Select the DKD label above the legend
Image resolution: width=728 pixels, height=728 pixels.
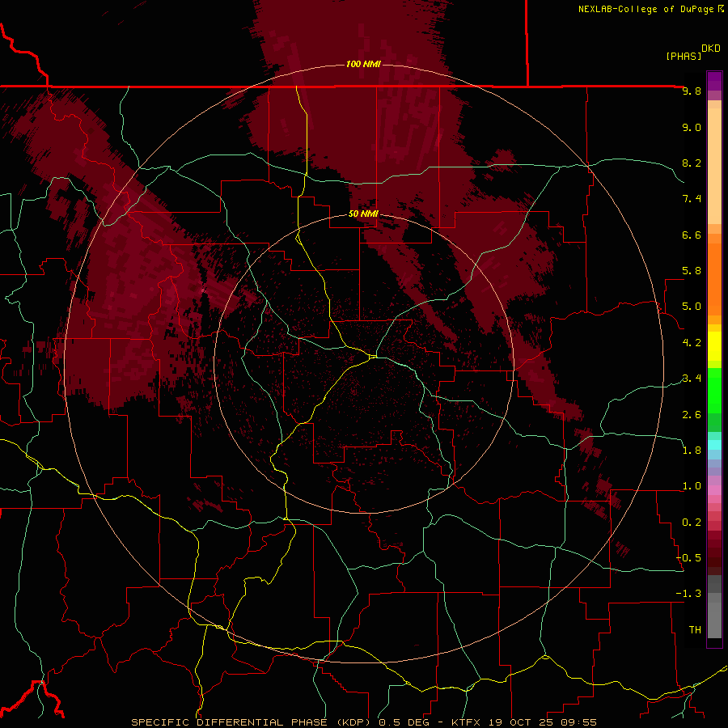point(711,49)
